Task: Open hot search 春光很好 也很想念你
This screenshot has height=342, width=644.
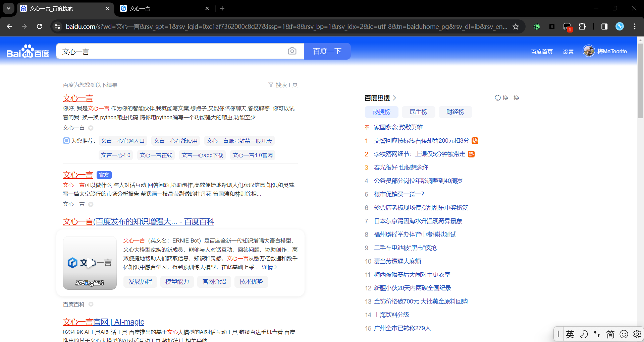Action: click(x=401, y=167)
